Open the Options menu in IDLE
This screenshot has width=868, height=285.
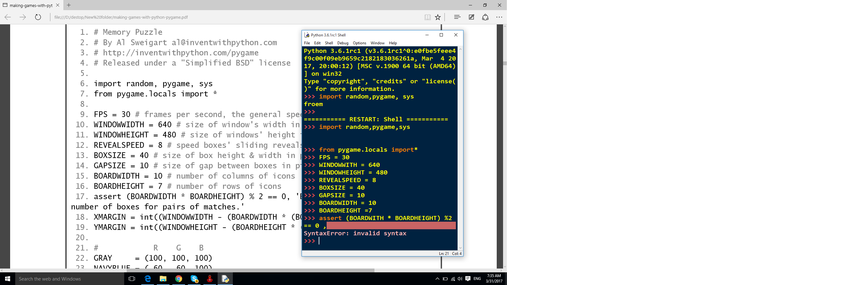[359, 43]
